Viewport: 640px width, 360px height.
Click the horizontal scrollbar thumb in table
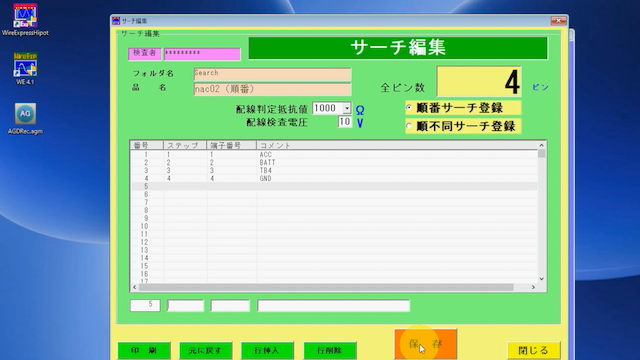(326, 287)
